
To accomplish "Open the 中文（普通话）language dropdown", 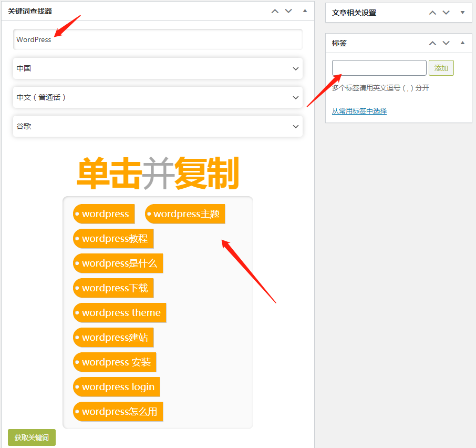I will click(x=158, y=97).
